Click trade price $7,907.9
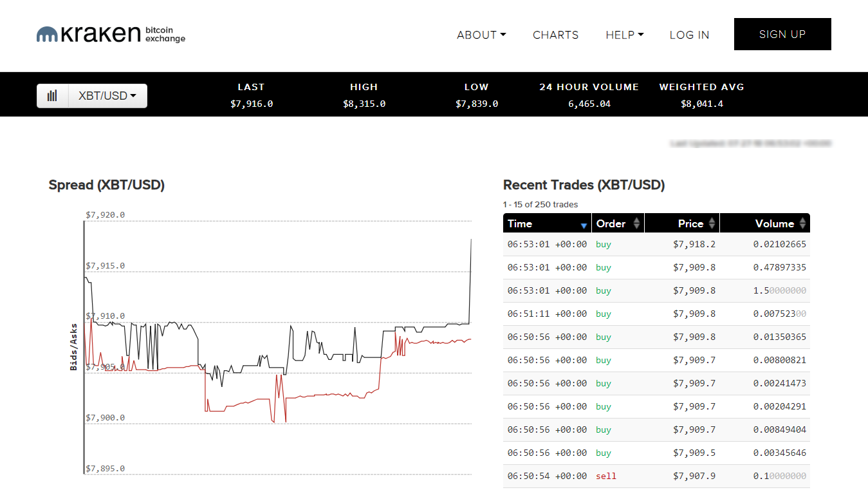This screenshot has width=868, height=490. click(694, 476)
